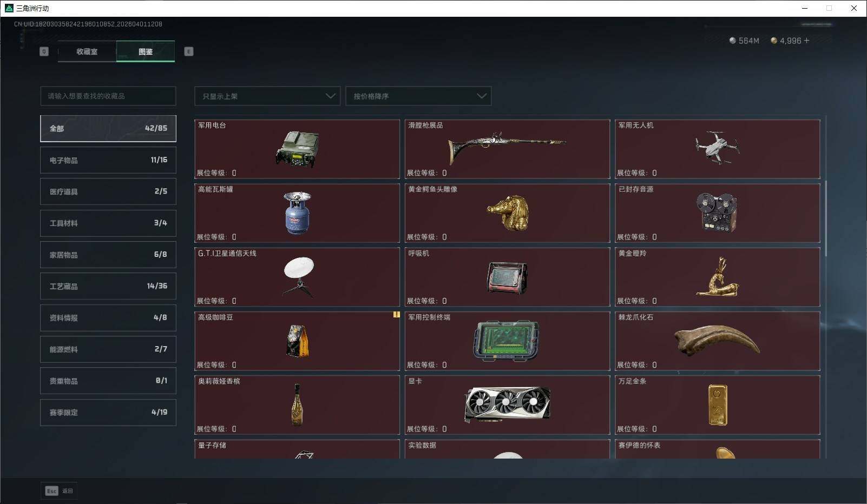Click the collection search input field

click(108, 96)
